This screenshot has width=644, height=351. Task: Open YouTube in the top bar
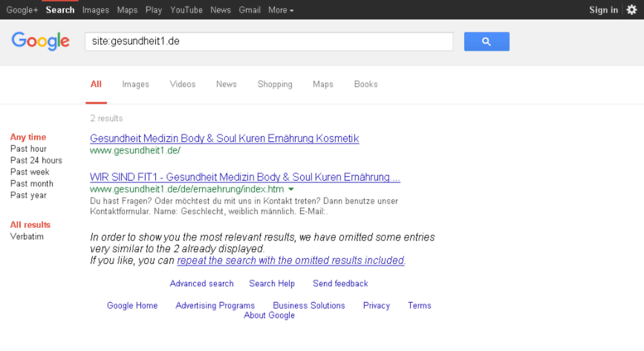point(186,10)
